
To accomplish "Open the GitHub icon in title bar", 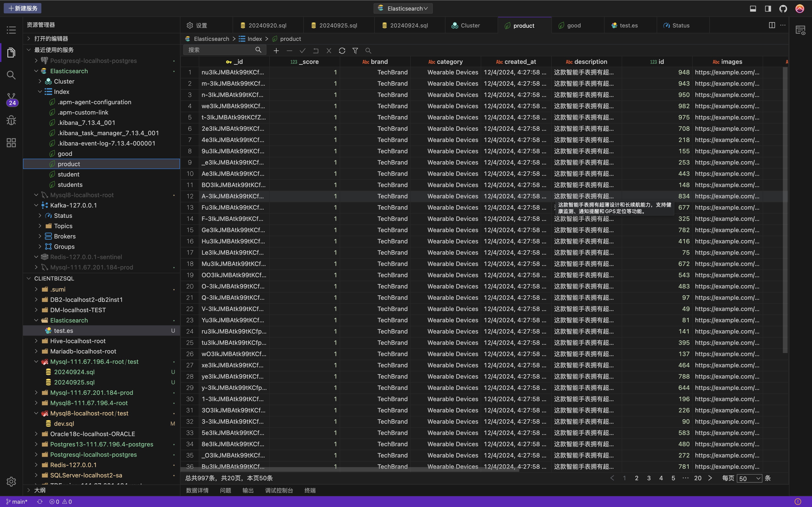I will 783,8.
